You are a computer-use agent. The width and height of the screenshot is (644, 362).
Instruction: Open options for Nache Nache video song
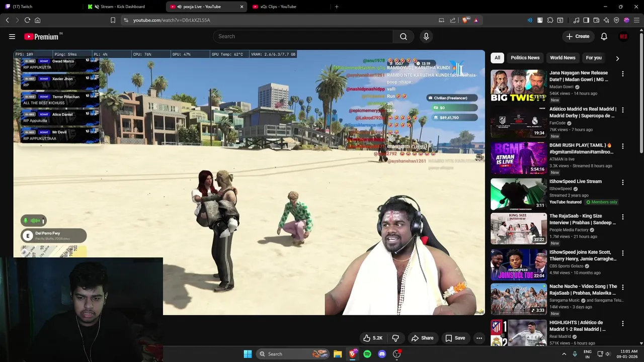point(623,288)
